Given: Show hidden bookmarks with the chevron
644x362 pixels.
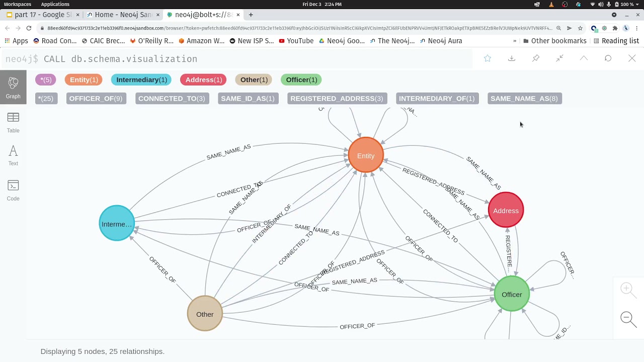Looking at the screenshot, I should [x=515, y=41].
